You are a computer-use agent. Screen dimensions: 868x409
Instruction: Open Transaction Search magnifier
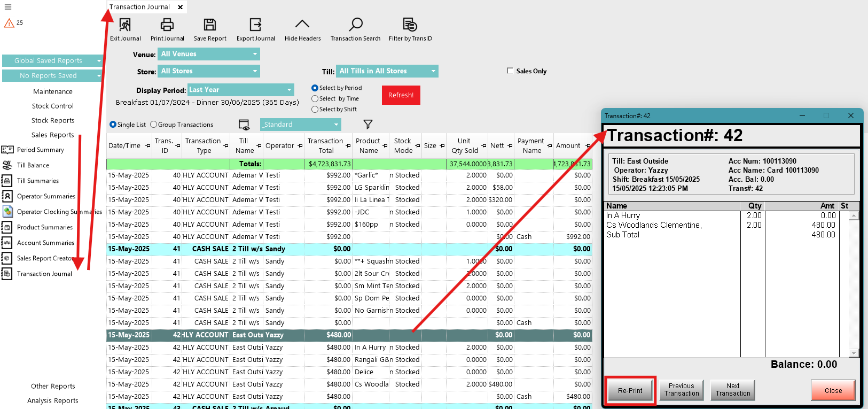[x=356, y=25]
